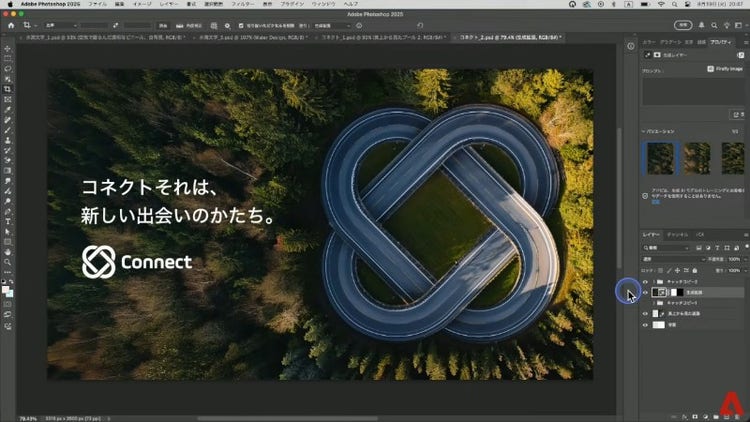Select the second variation thumbnail

[x=697, y=158]
